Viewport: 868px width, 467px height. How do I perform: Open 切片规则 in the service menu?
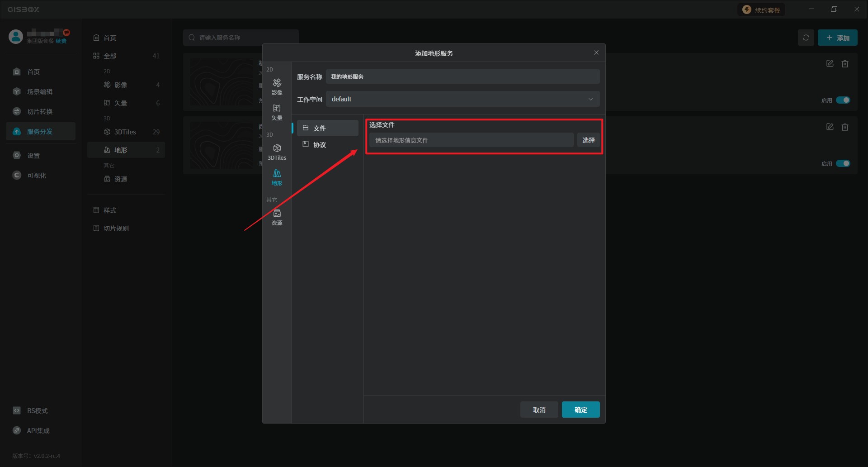[116, 229]
